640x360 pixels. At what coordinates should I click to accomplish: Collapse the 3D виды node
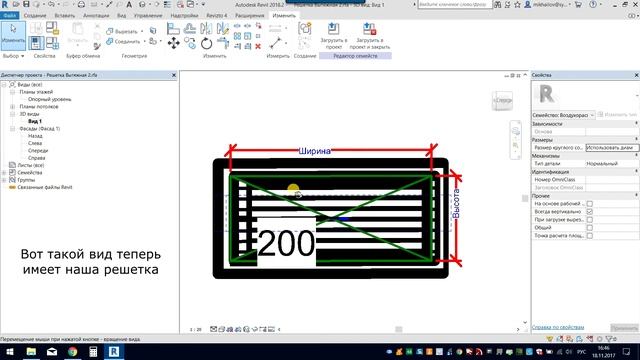[12, 114]
